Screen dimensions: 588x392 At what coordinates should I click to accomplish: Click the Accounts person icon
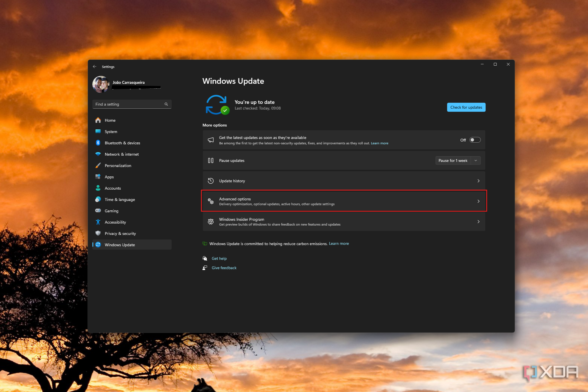pos(98,188)
